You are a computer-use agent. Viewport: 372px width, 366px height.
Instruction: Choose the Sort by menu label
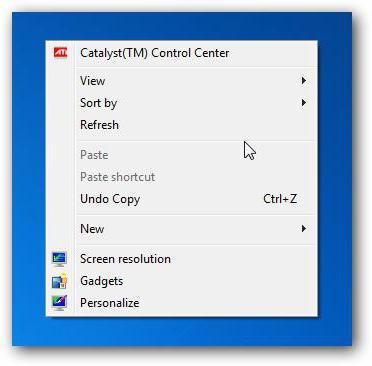pyautogui.click(x=98, y=103)
